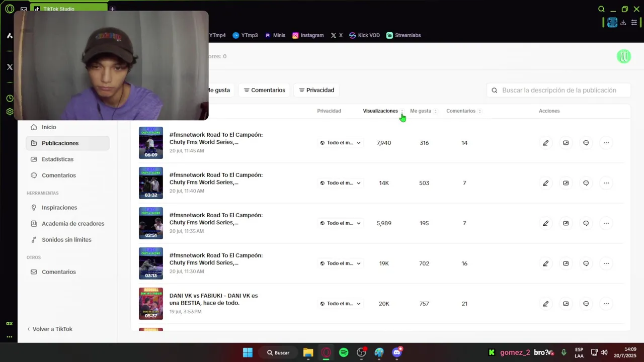This screenshot has height=362, width=644.
Task: Click the Volver a TikTok link
Action: click(50, 329)
